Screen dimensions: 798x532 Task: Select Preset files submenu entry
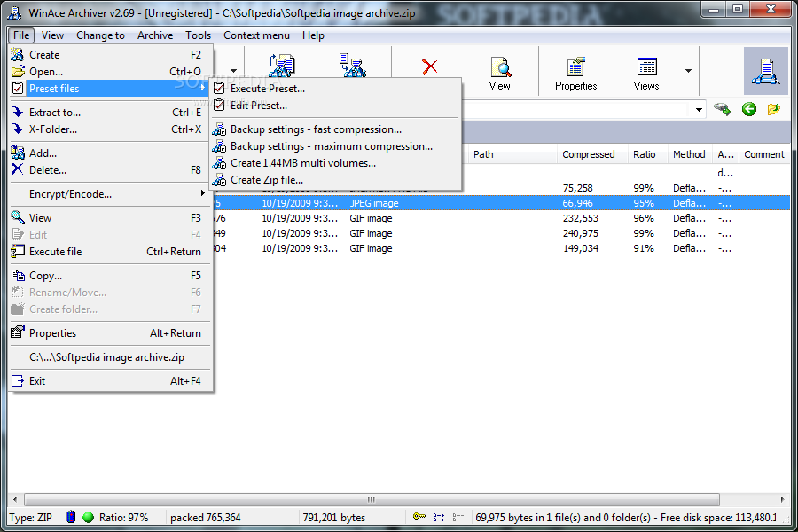coord(110,88)
